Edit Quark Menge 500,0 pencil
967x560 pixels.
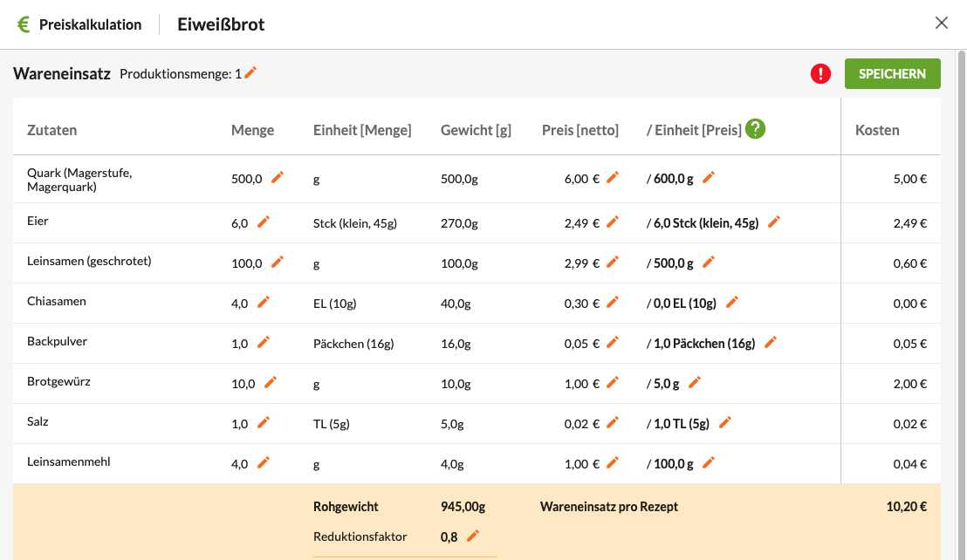tap(278, 177)
